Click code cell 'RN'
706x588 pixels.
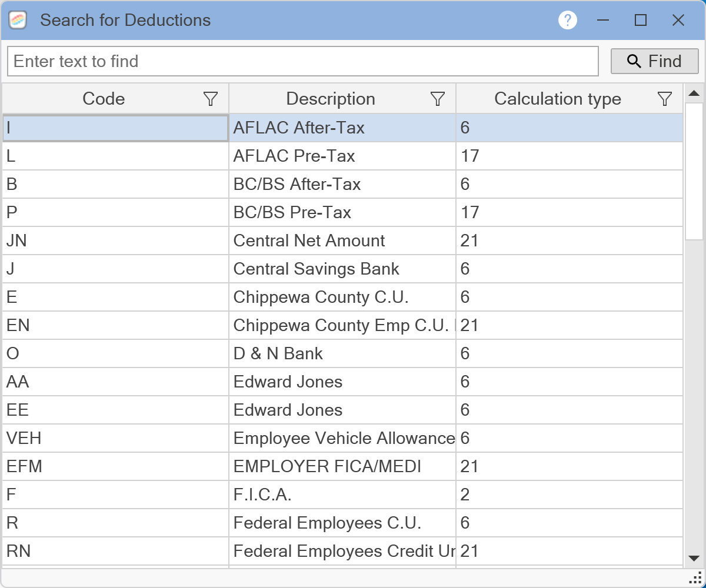[115, 551]
